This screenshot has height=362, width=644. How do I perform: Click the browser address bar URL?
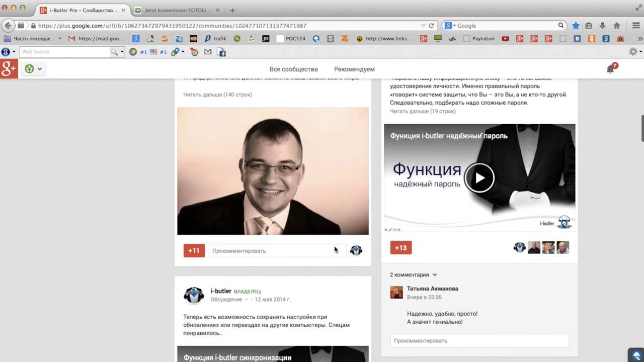pyautogui.click(x=172, y=26)
